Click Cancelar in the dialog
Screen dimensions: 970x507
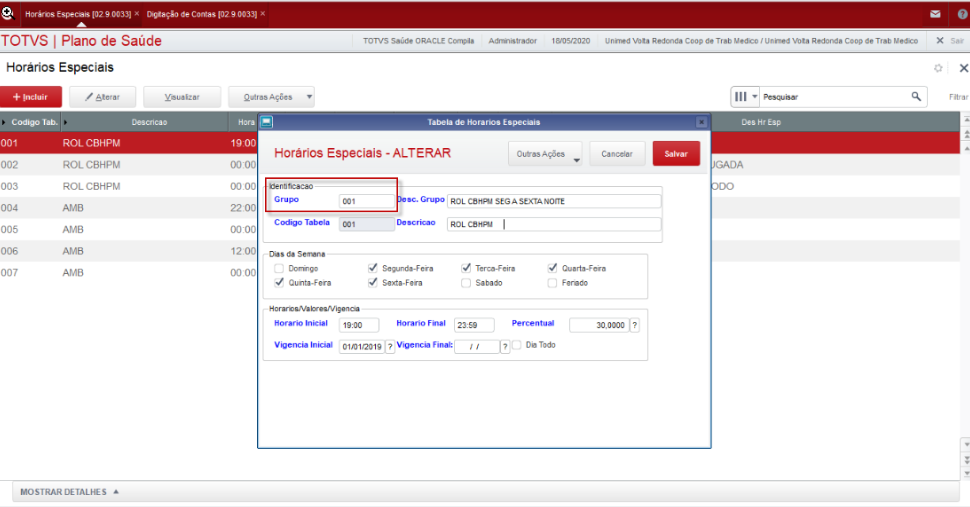(x=617, y=154)
